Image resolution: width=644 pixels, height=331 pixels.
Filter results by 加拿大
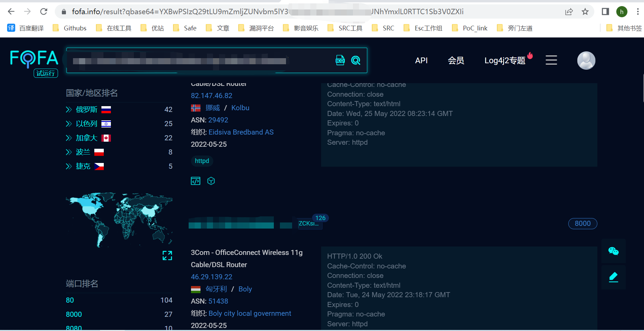click(87, 138)
